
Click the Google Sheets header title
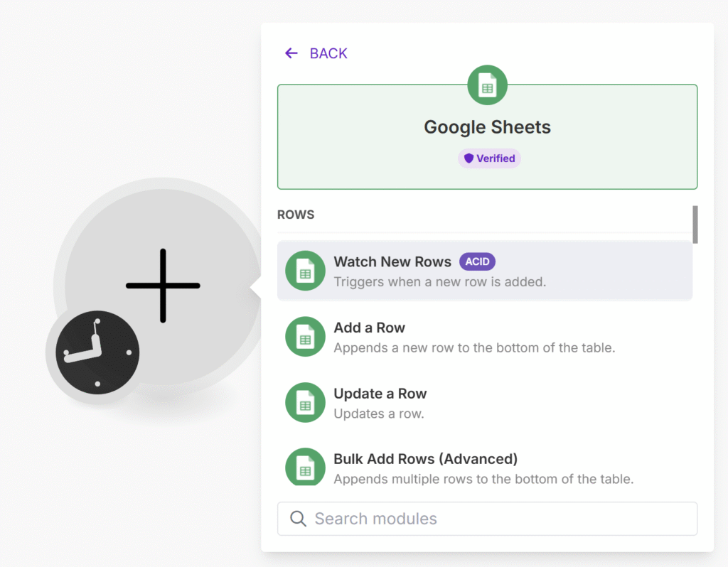(487, 127)
